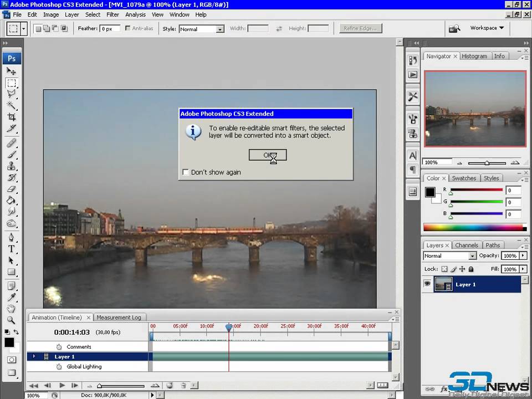This screenshot has height=399, width=532.
Task: Click the Refine Edge button
Action: pyautogui.click(x=360, y=28)
